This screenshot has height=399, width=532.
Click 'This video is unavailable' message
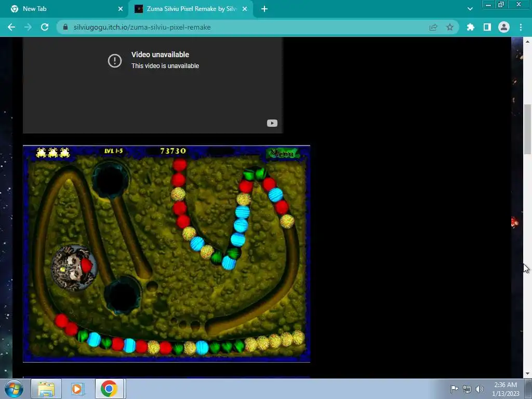coord(165,66)
